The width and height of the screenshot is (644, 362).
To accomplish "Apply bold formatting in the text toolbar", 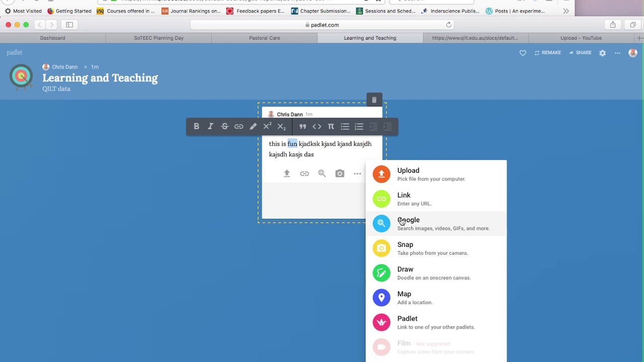I will 197,127.
